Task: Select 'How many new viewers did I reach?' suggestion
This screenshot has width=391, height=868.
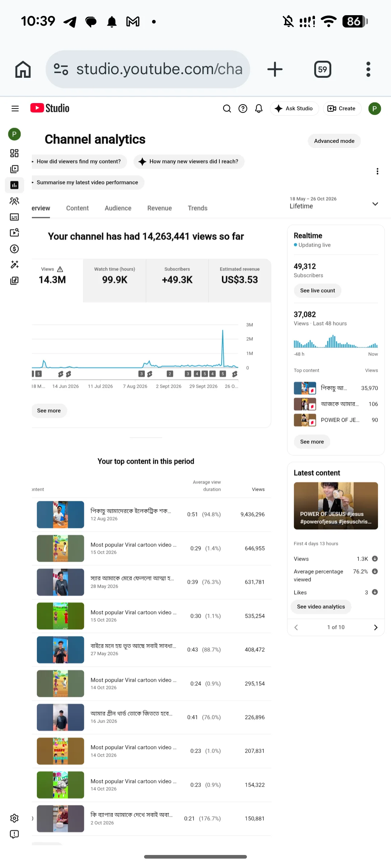Action: tap(189, 162)
